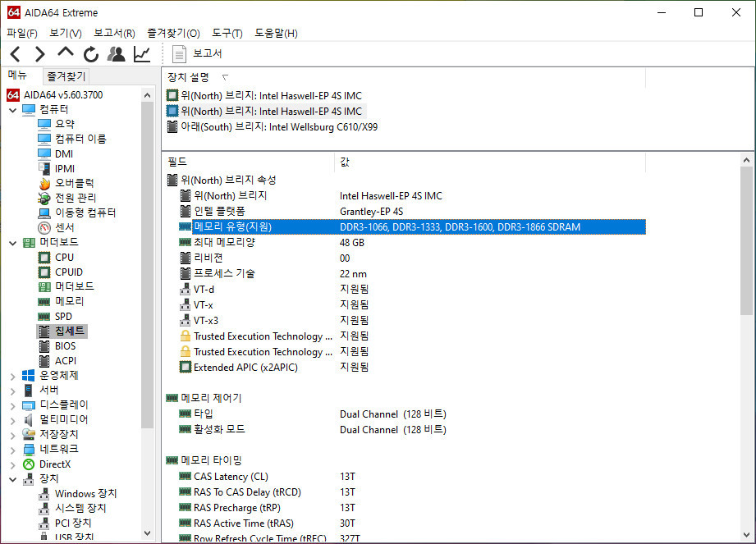Collapse the 머더보드 tree node
756x544 pixels.
tap(13, 244)
